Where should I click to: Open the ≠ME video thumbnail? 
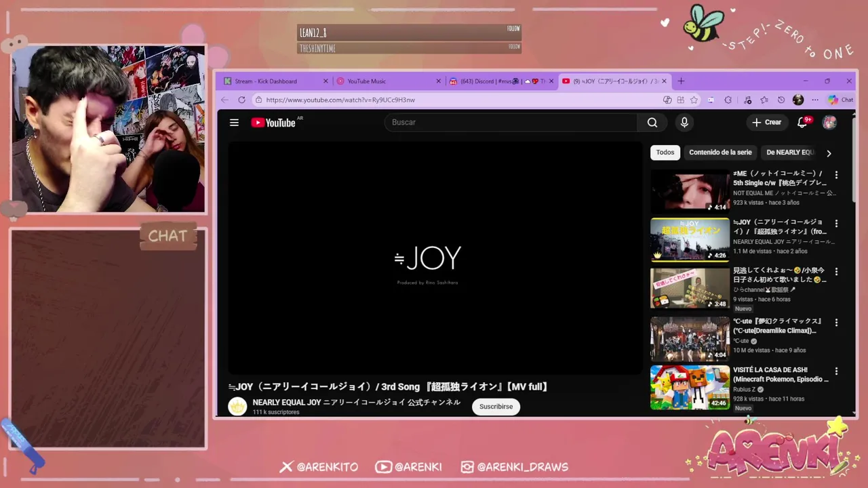(x=690, y=190)
